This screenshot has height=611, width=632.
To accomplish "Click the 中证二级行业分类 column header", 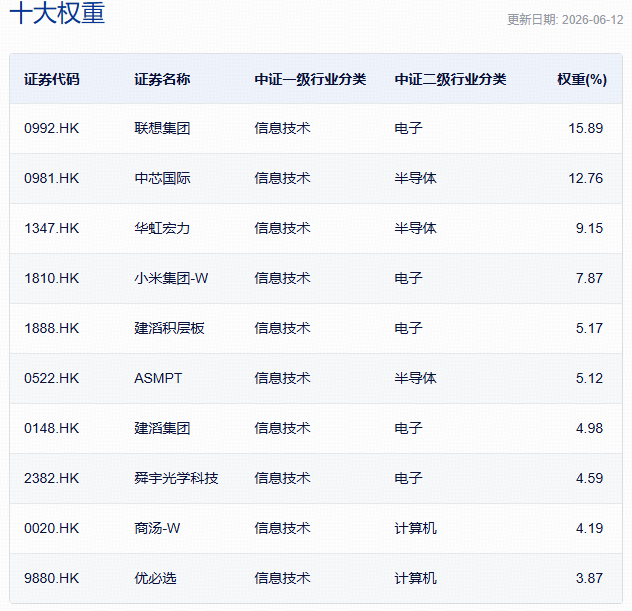I will (451, 79).
